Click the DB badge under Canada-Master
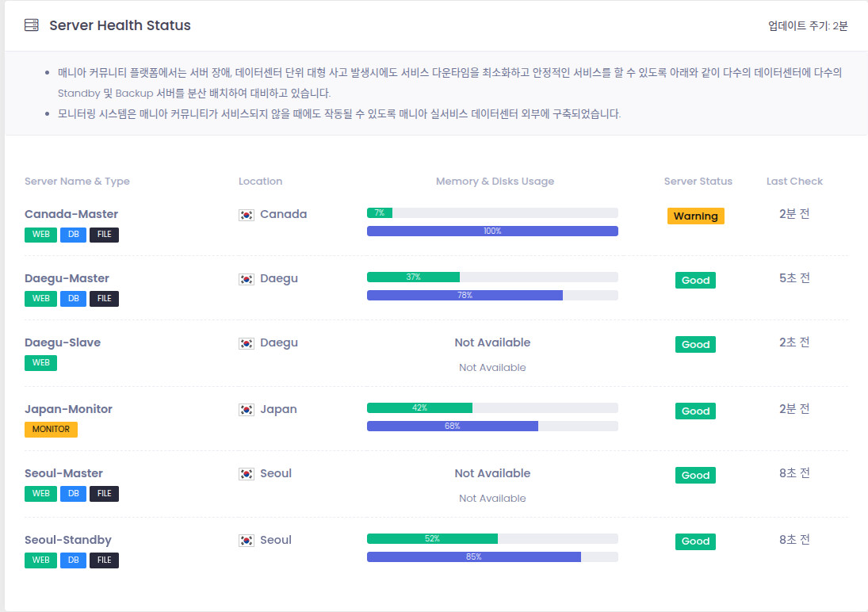868x612 pixels. click(x=73, y=235)
